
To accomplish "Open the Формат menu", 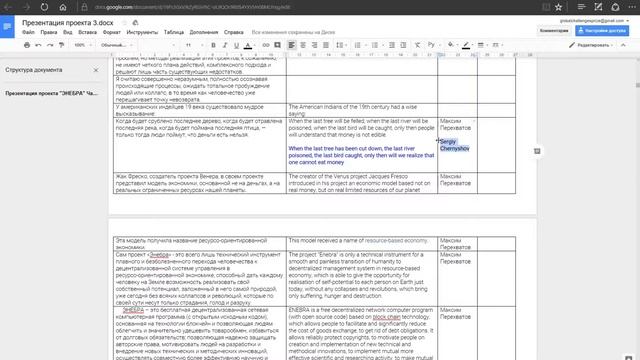I will click(x=111, y=32).
